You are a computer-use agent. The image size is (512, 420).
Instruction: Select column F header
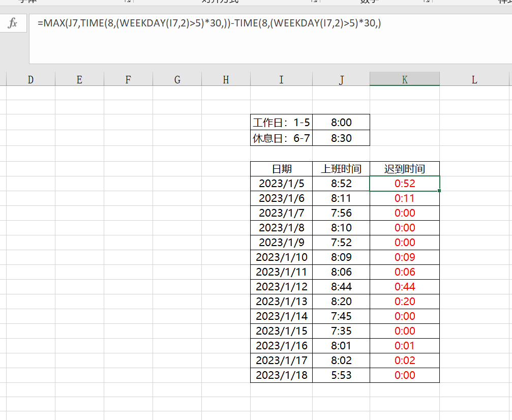point(128,79)
